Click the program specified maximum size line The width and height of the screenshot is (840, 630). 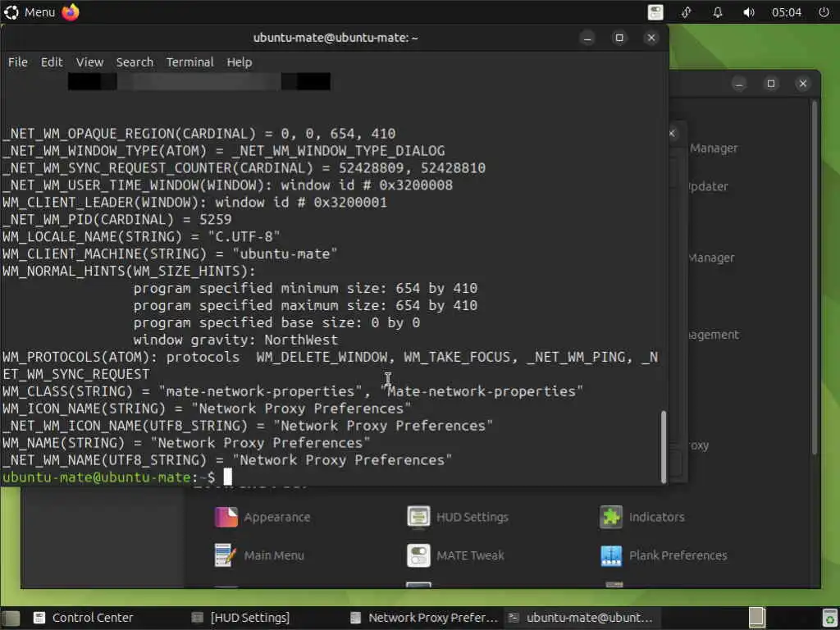click(305, 305)
